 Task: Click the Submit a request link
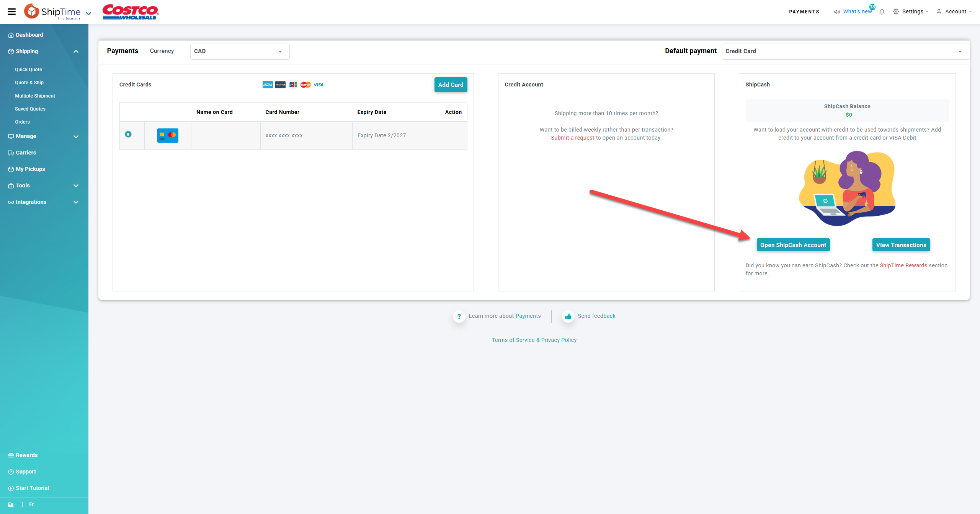click(572, 138)
